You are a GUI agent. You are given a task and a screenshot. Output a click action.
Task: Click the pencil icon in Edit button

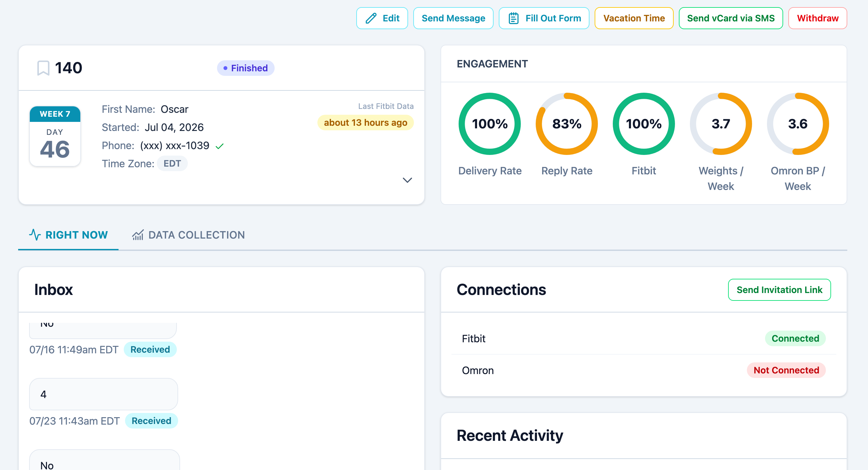pos(371,18)
